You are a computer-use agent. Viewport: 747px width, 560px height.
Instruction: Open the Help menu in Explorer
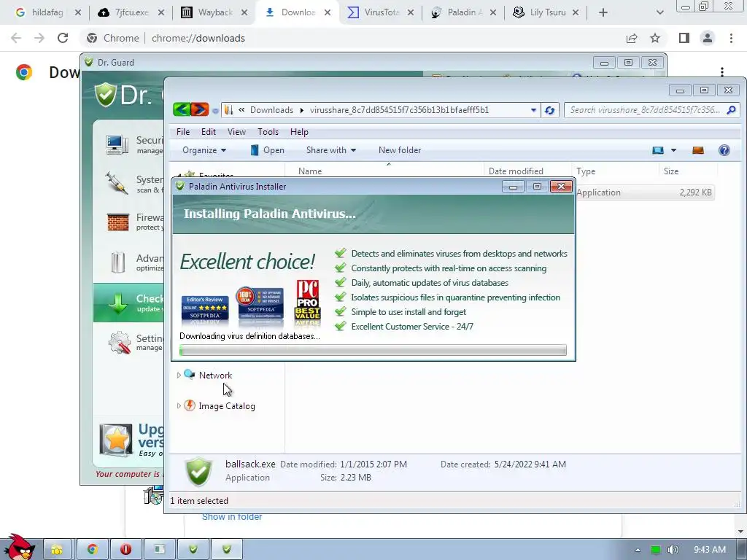pos(299,132)
